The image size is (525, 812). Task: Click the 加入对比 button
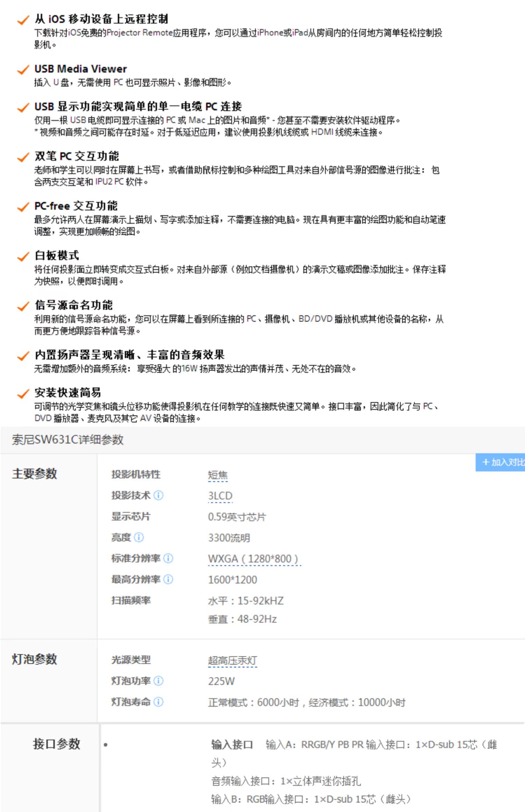tap(500, 462)
